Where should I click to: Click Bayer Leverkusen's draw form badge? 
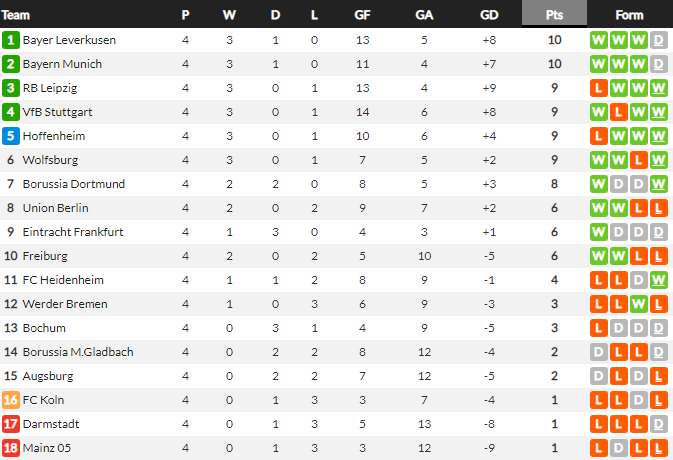pyautogui.click(x=659, y=40)
